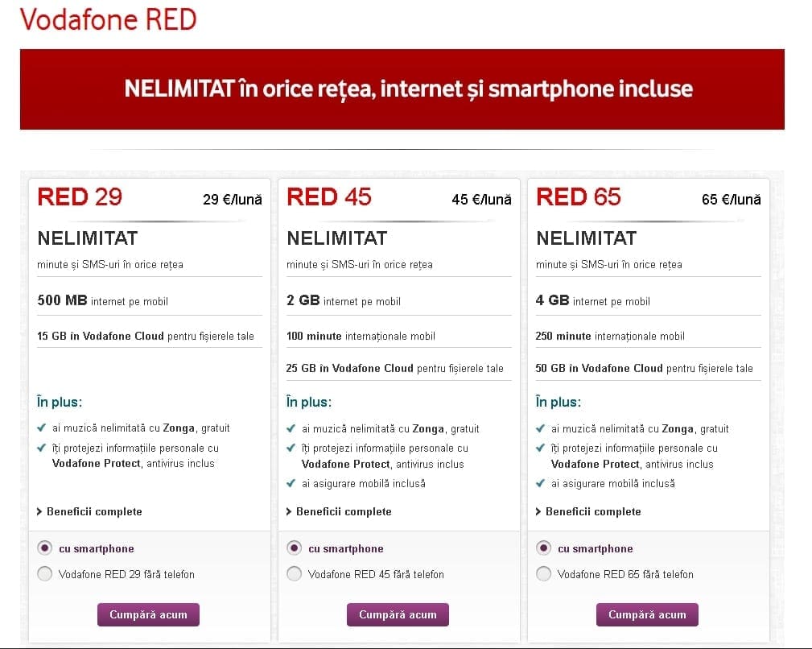
Task: Select 'Vodafone RED 29 fără telefon' option
Action: click(x=45, y=574)
